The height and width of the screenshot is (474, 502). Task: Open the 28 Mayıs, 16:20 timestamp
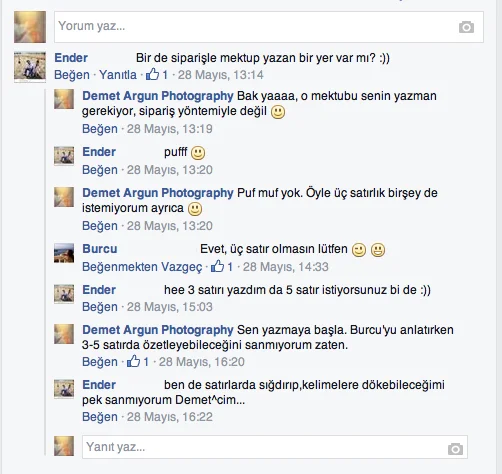tap(202, 362)
